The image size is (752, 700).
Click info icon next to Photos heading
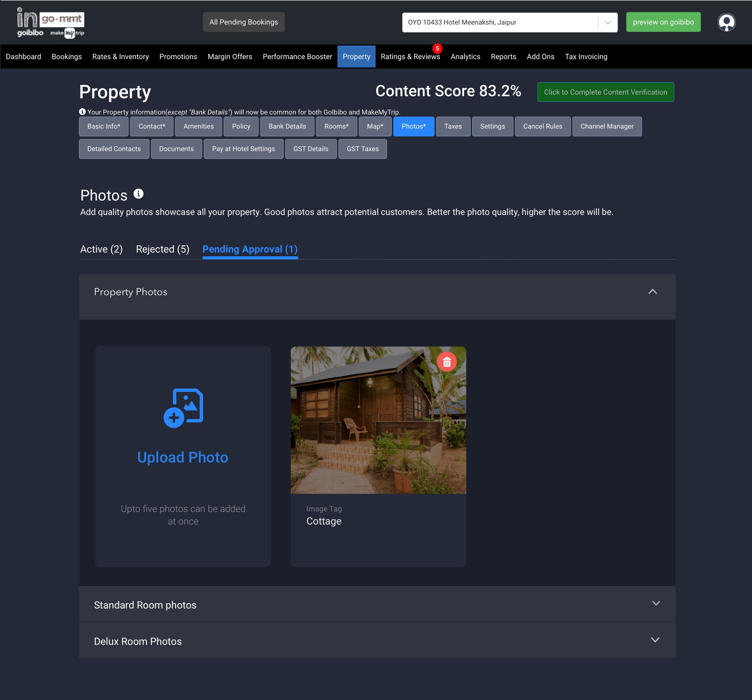[x=138, y=194]
